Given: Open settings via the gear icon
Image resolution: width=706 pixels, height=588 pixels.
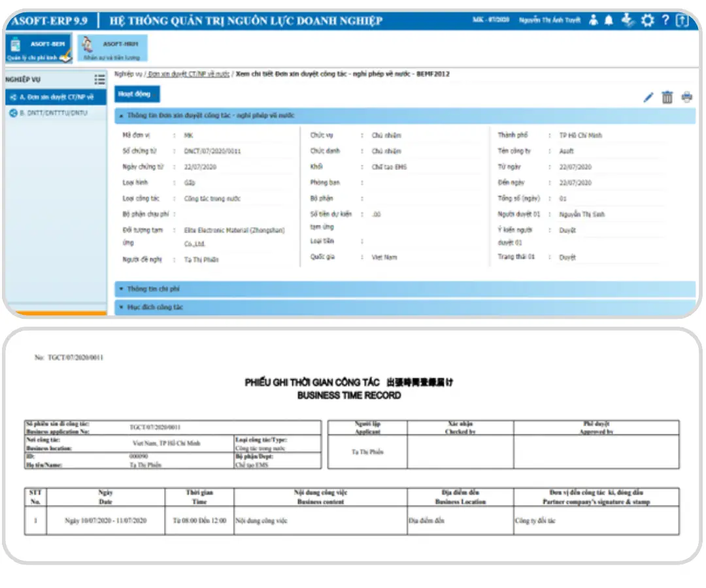Looking at the screenshot, I should click(647, 21).
